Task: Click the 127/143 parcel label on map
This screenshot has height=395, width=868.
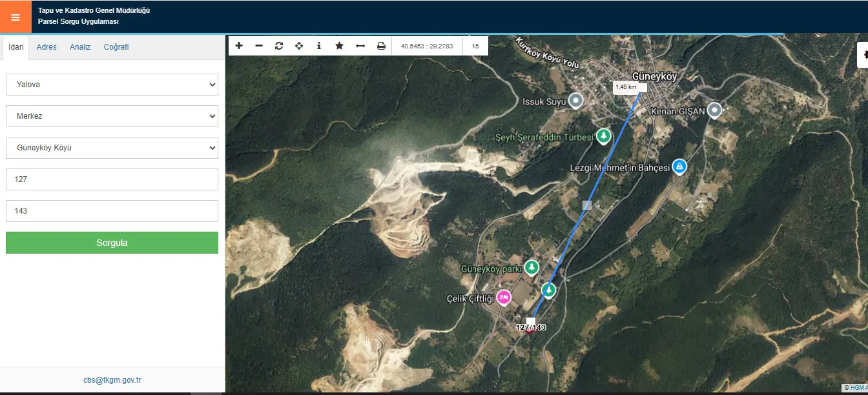Action: [531, 327]
